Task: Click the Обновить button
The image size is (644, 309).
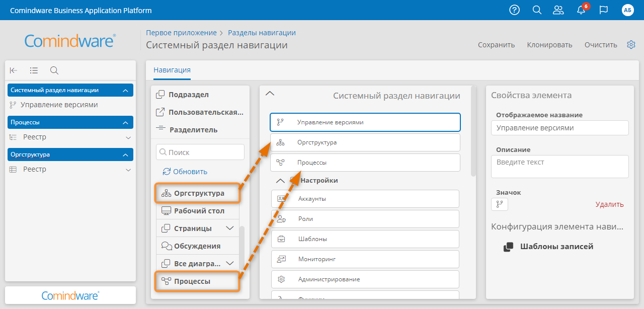Action: [185, 171]
